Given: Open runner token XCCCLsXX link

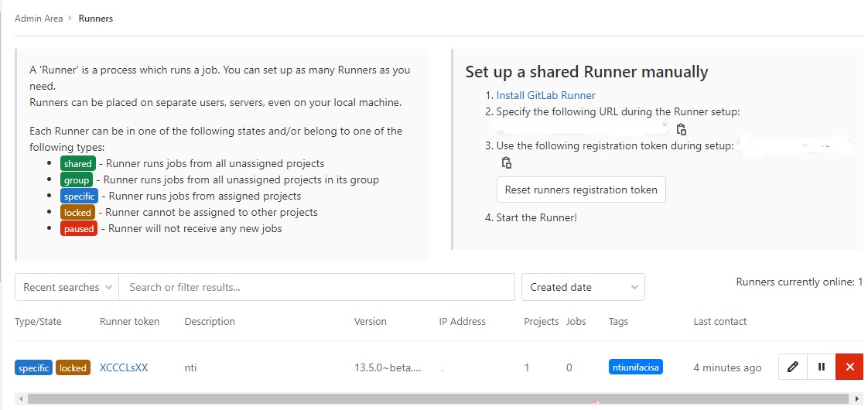Looking at the screenshot, I should [124, 367].
